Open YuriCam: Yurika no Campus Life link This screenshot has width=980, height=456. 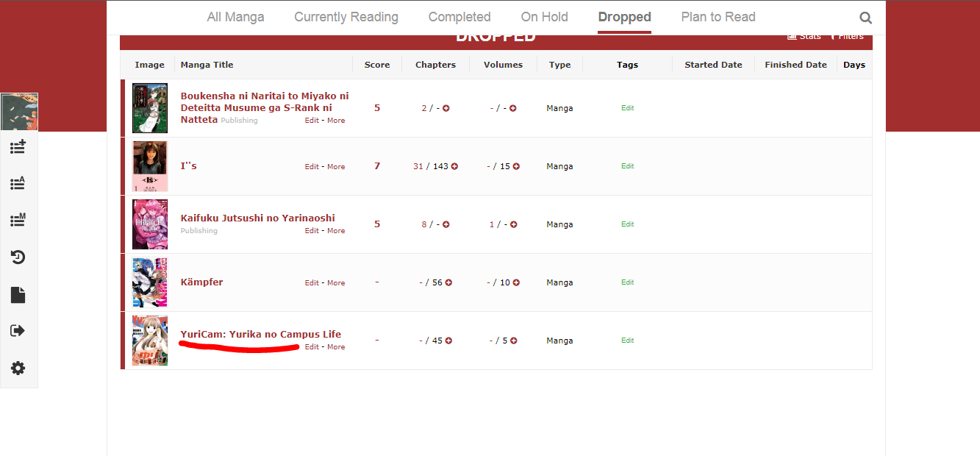[x=261, y=335]
